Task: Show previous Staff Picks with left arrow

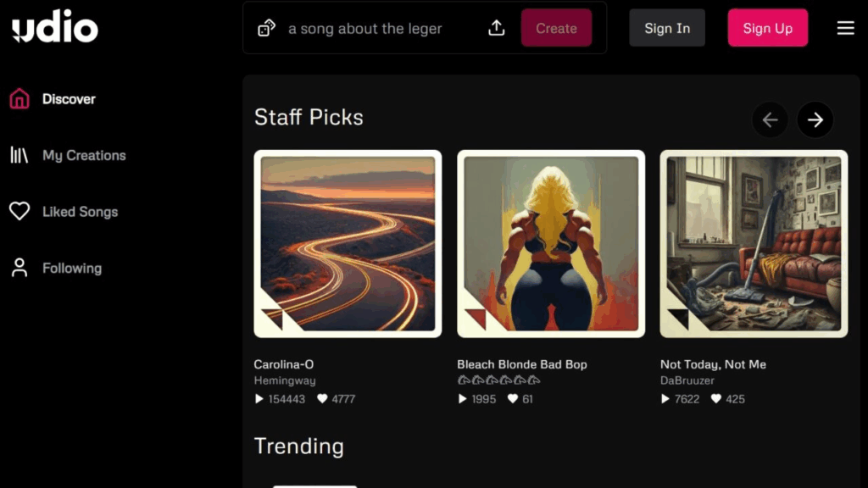Action: [x=770, y=120]
